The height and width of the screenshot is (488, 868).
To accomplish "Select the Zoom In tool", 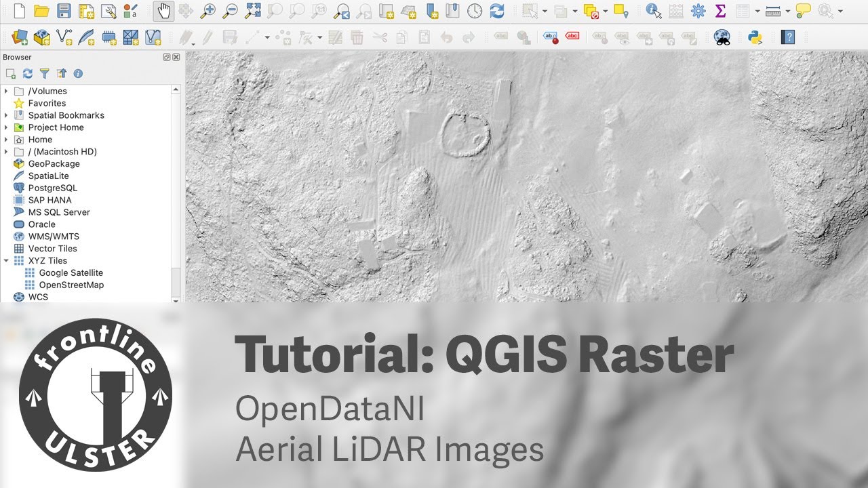I will point(208,11).
